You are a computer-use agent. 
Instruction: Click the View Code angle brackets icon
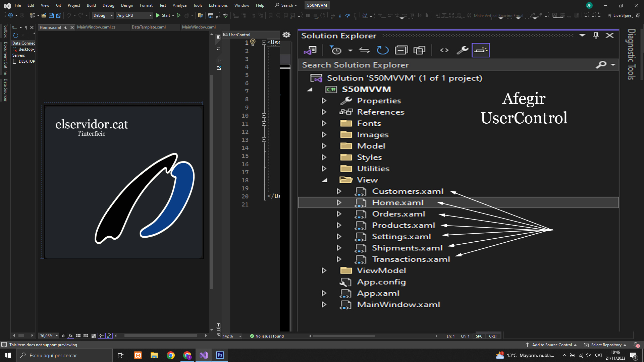tap(444, 50)
